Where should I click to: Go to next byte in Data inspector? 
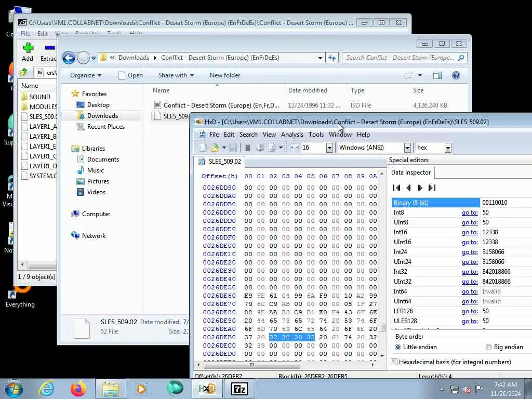click(420, 188)
